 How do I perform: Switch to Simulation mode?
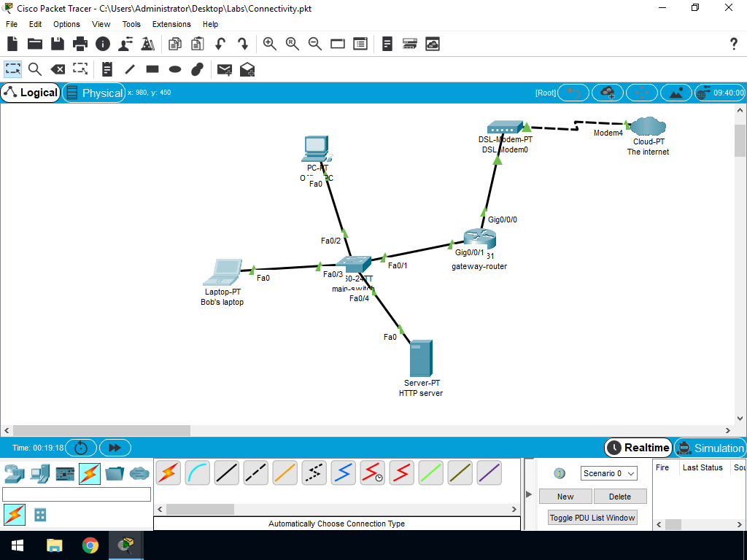click(x=710, y=448)
